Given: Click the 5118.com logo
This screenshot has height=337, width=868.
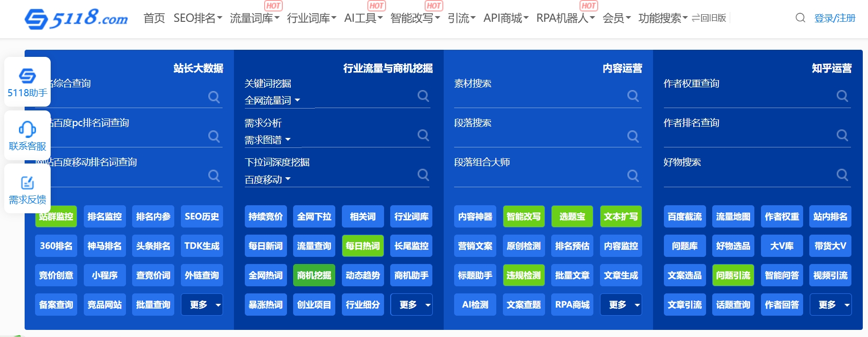Looking at the screenshot, I should point(76,18).
